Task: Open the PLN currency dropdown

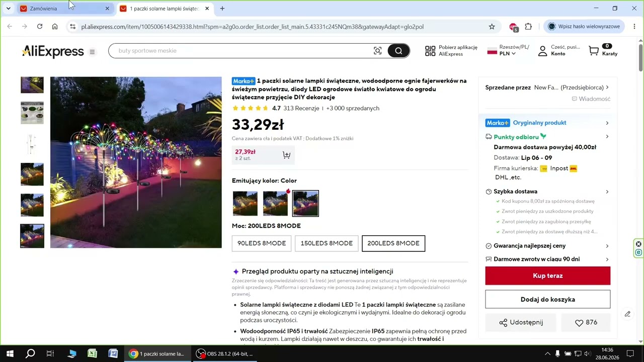Action: [507, 54]
